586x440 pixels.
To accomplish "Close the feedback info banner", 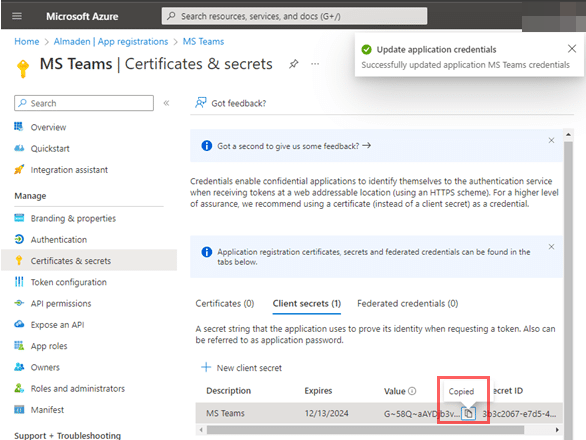I will pos(551,141).
